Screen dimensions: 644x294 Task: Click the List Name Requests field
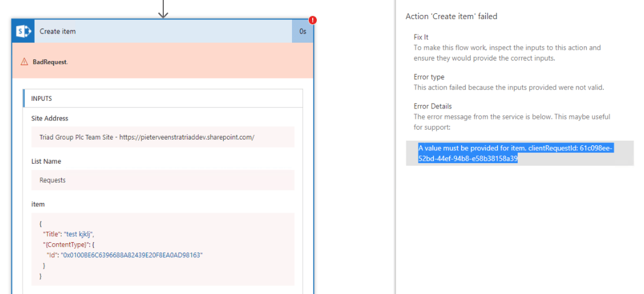tap(163, 180)
